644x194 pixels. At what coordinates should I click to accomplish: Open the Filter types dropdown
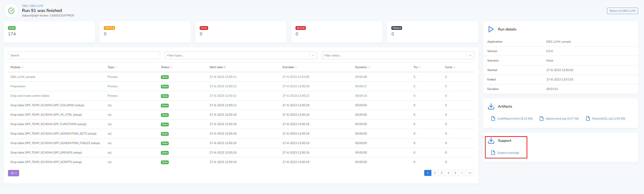point(313,55)
